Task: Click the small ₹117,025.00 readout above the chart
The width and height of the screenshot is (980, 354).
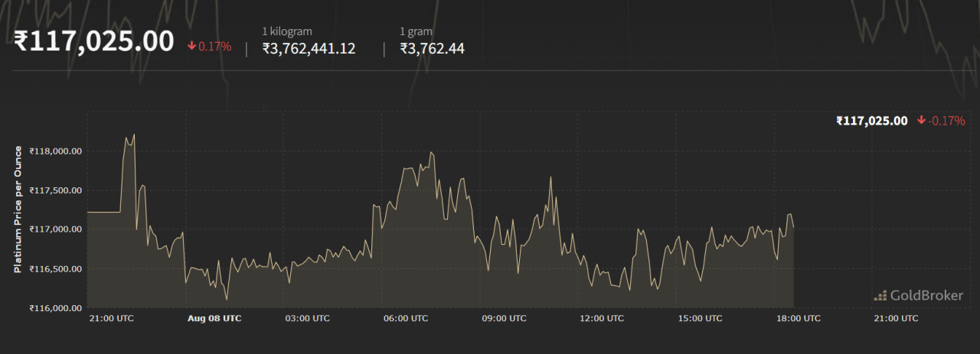Action: 871,121
